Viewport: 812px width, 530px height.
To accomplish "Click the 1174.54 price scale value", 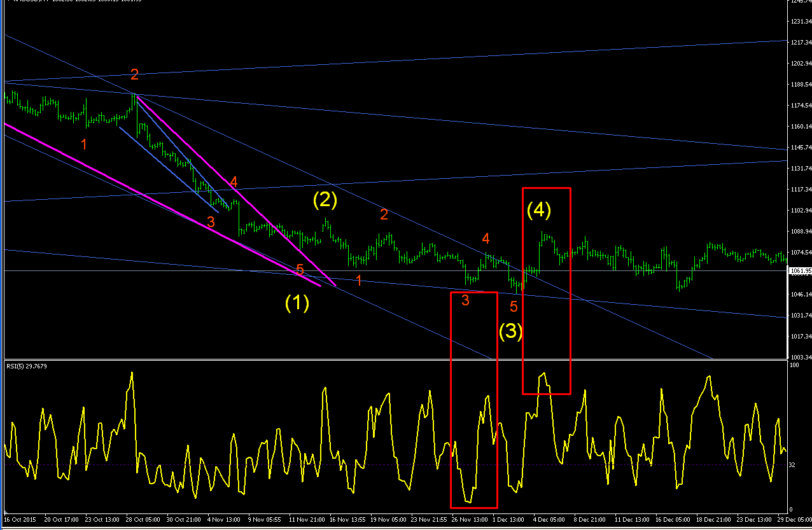I will point(800,106).
